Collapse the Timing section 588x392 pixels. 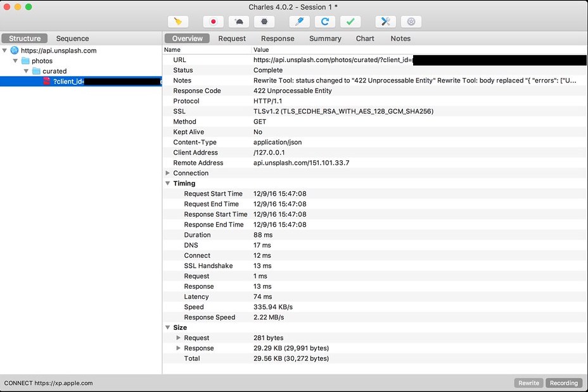point(168,183)
